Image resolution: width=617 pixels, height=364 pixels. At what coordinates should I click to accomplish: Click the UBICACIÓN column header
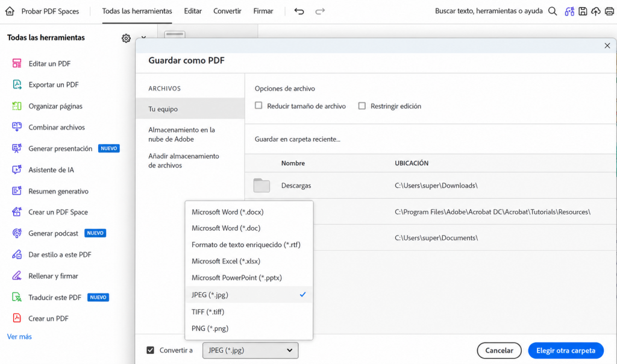(x=412, y=163)
